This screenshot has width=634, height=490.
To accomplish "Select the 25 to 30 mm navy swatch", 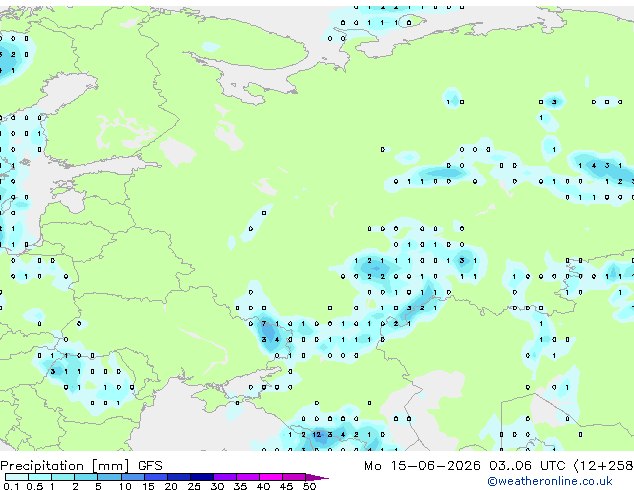I will [201, 477].
